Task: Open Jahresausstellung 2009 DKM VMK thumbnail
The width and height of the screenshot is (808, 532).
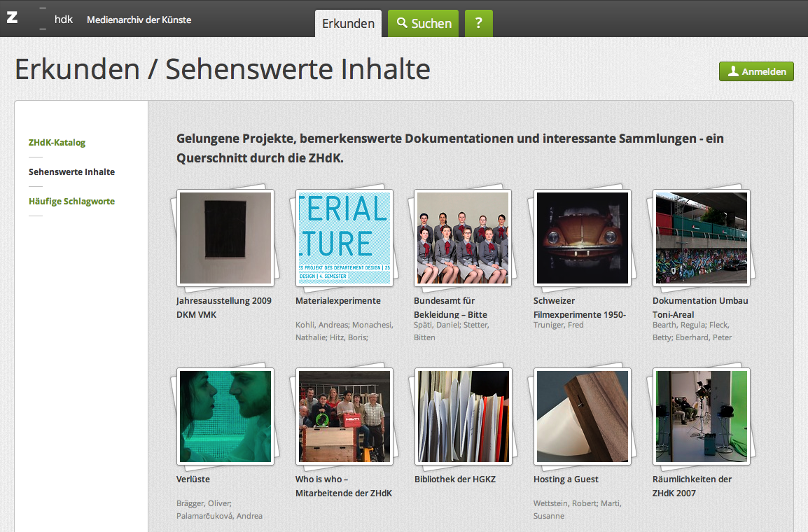Action: (225, 238)
